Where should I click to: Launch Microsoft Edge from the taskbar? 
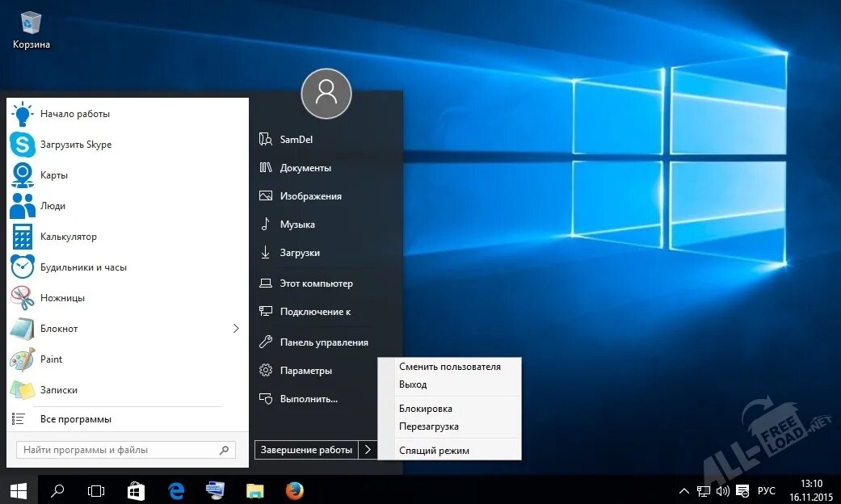[175, 490]
